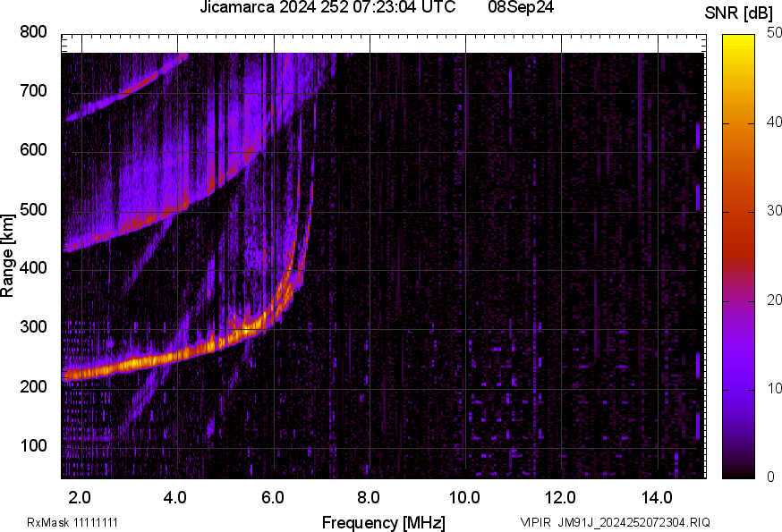Click the colorbar tick label '30'
This screenshot has width=782, height=532.
pyautogui.click(x=774, y=211)
